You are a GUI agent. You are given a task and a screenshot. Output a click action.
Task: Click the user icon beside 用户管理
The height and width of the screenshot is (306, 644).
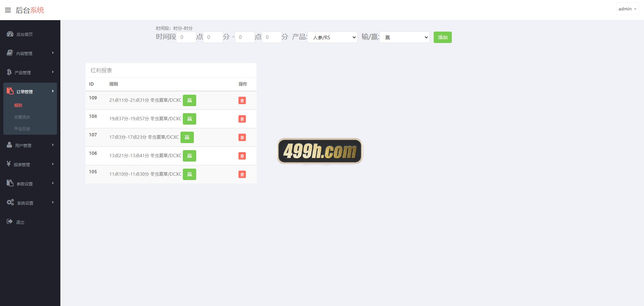[9, 145]
